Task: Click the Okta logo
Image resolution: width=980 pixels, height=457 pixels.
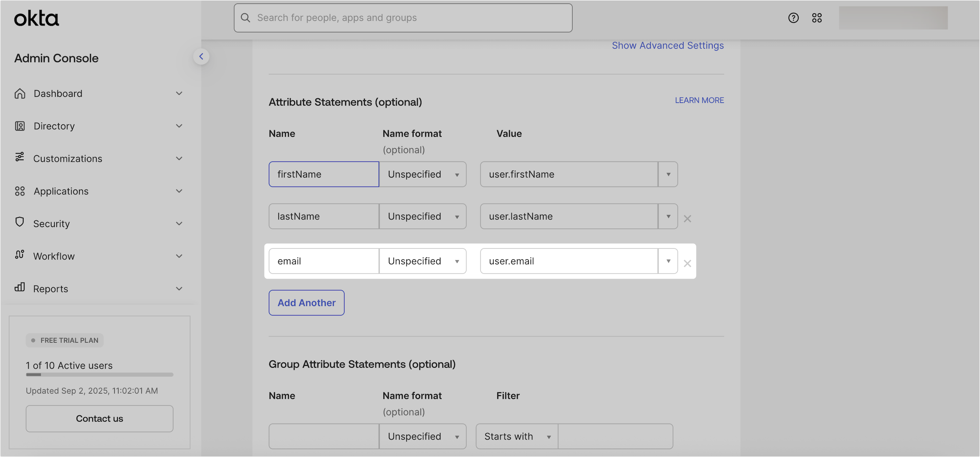Action: coord(36,18)
